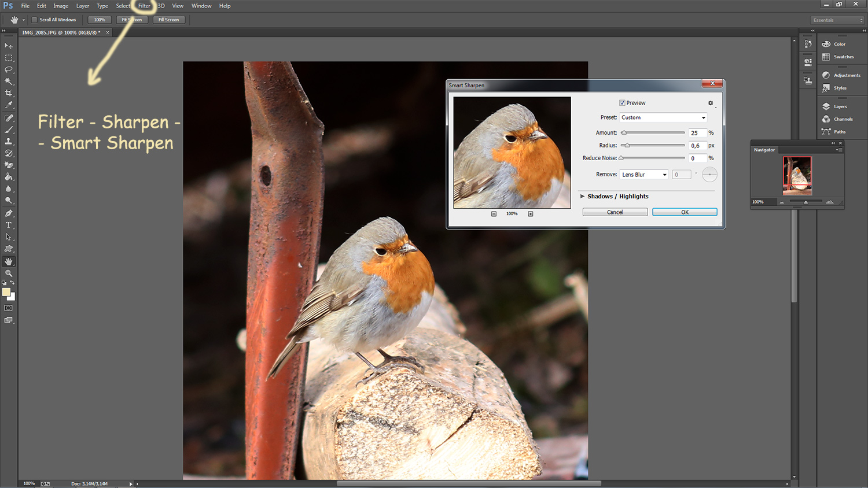Collapse the Navigator panel with double arrows
868x488 pixels.
click(x=833, y=143)
